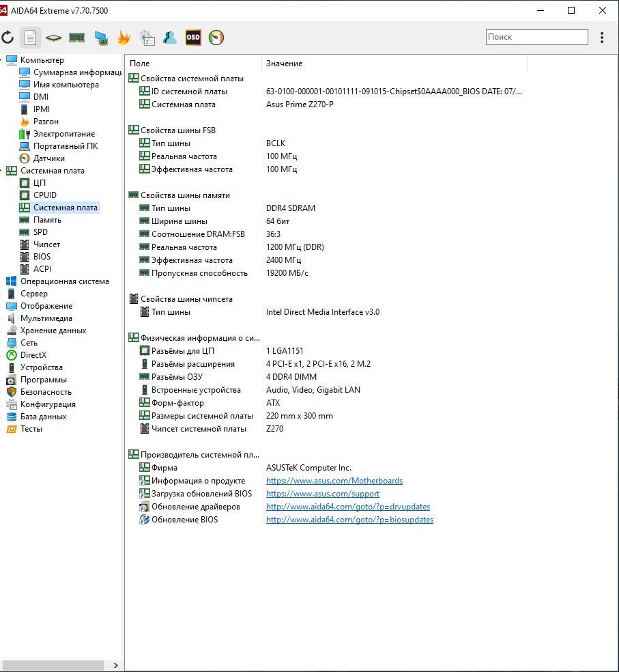Open the OSD panel icon
The image size is (619, 672).
click(x=193, y=38)
